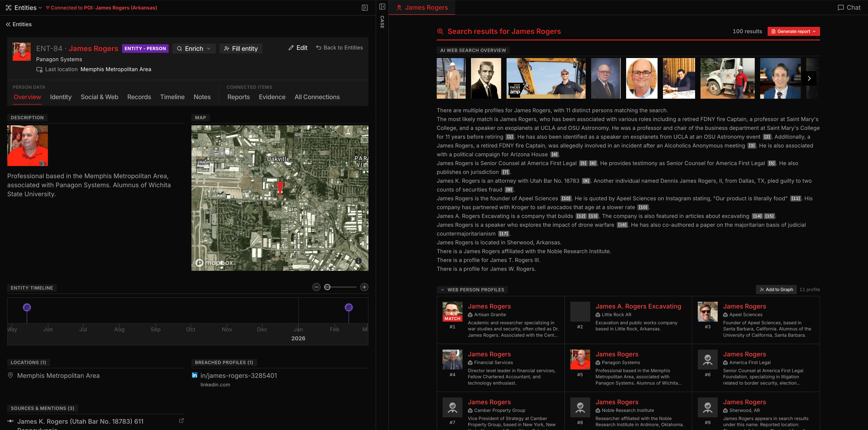Open the black-and-white portrait thumbnail
This screenshot has width=868, height=430.
click(486, 78)
